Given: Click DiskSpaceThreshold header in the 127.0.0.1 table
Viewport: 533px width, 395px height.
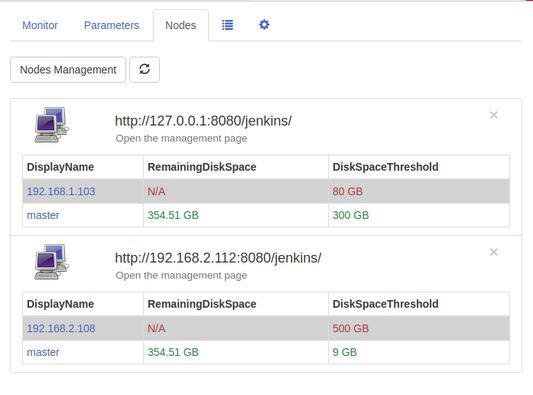Looking at the screenshot, I should click(x=385, y=167).
